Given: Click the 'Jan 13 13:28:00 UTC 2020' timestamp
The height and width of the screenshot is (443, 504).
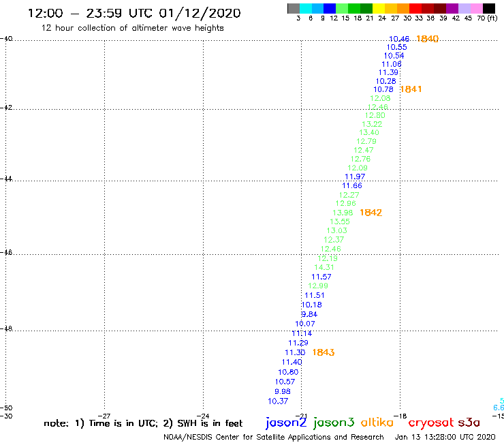Looking at the screenshot, I should point(445,437).
